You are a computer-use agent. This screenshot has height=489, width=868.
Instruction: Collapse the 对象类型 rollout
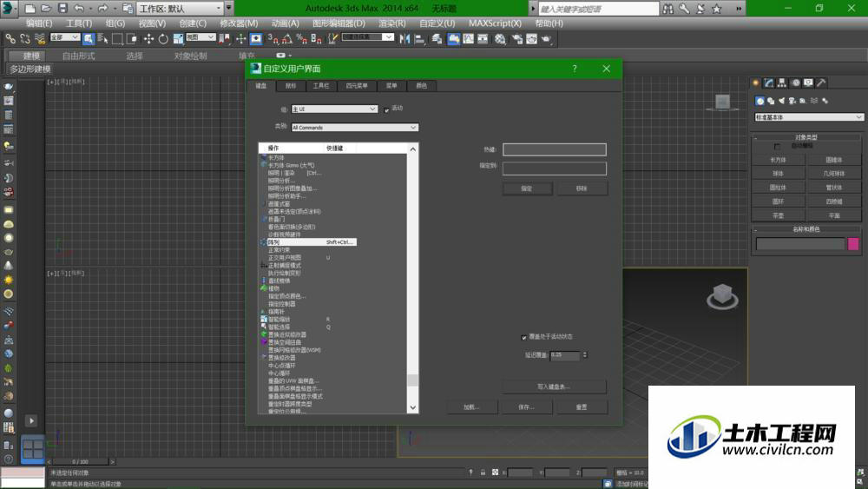pyautogui.click(x=806, y=137)
